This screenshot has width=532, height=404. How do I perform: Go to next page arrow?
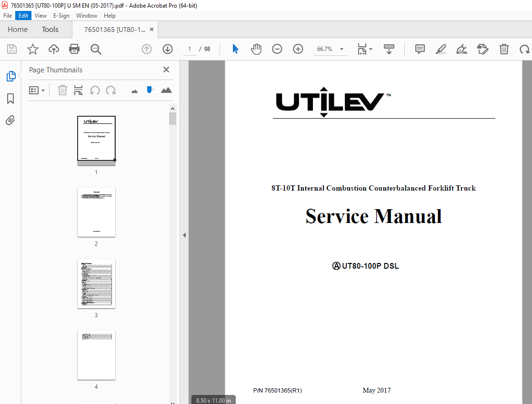pos(168,49)
